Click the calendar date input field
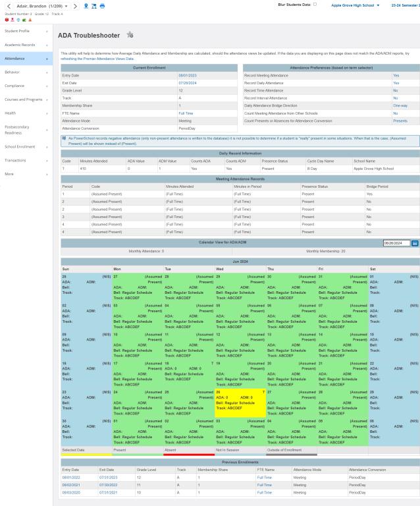 pos(396,243)
